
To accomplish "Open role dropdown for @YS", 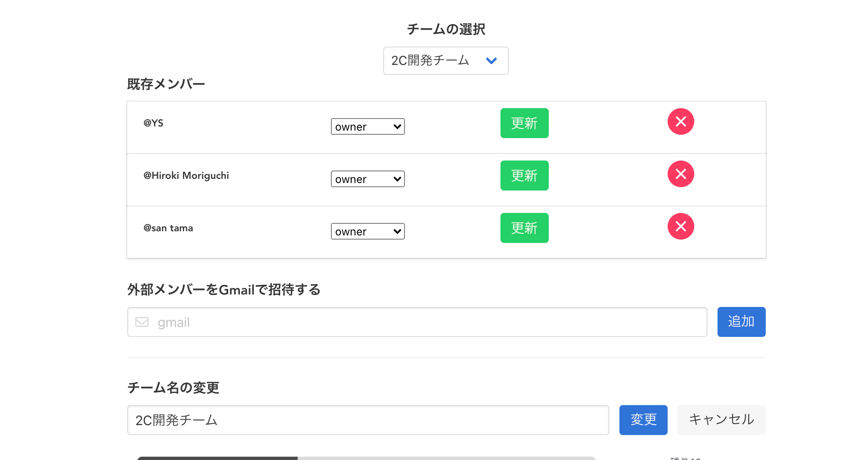I will click(367, 126).
